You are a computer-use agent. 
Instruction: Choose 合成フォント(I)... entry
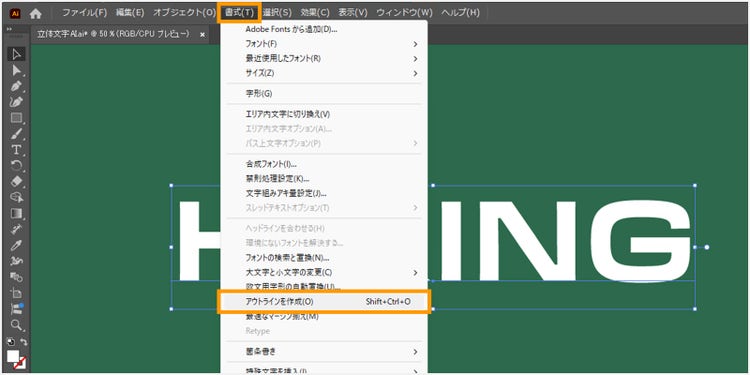pyautogui.click(x=324, y=164)
